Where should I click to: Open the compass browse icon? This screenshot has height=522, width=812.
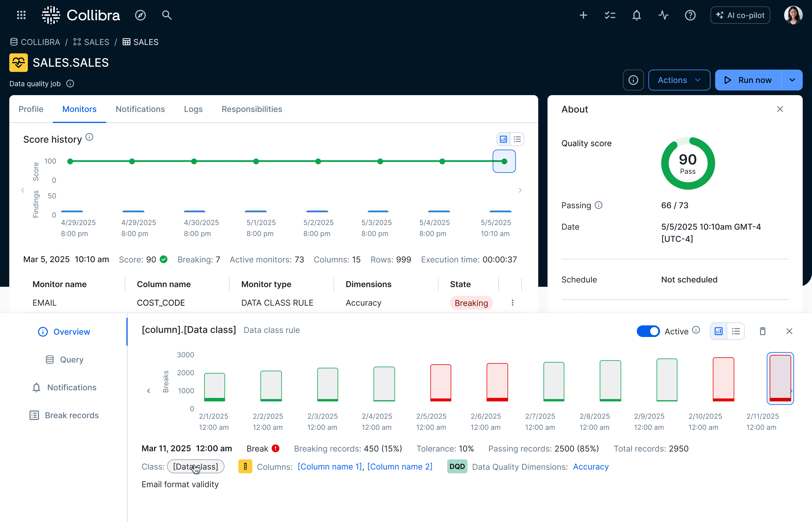pyautogui.click(x=140, y=15)
